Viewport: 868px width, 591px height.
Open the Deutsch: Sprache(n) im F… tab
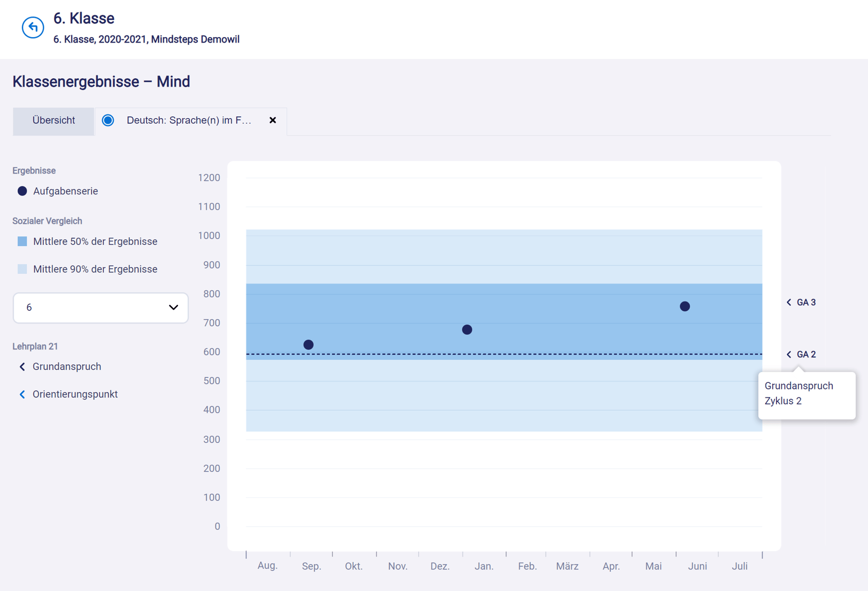coord(189,120)
